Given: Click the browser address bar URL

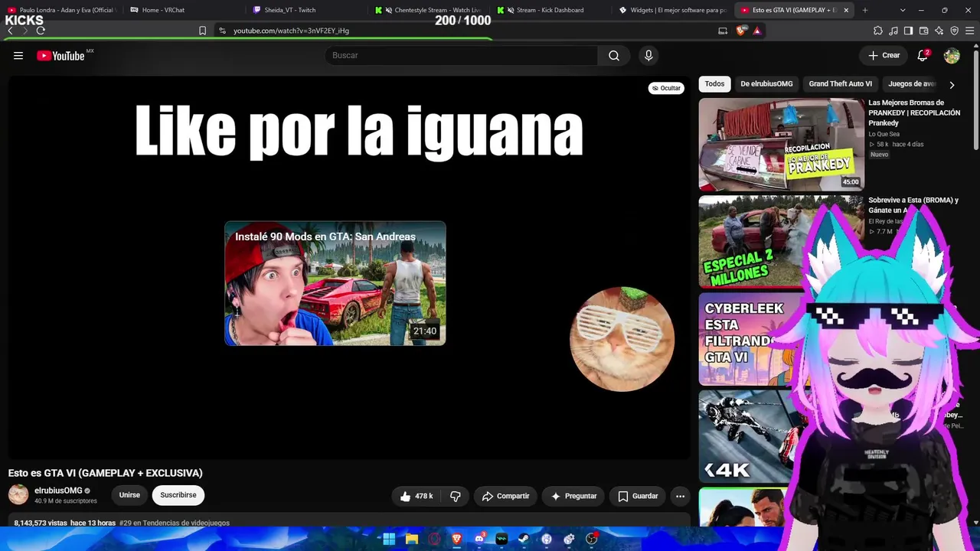Looking at the screenshot, I should (291, 31).
